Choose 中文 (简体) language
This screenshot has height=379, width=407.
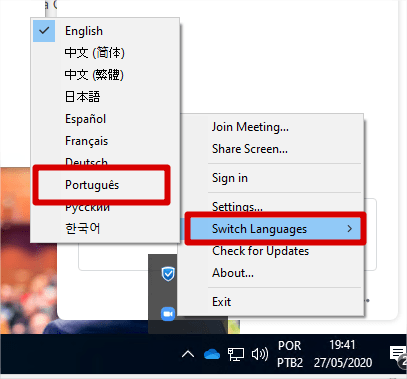click(x=105, y=53)
